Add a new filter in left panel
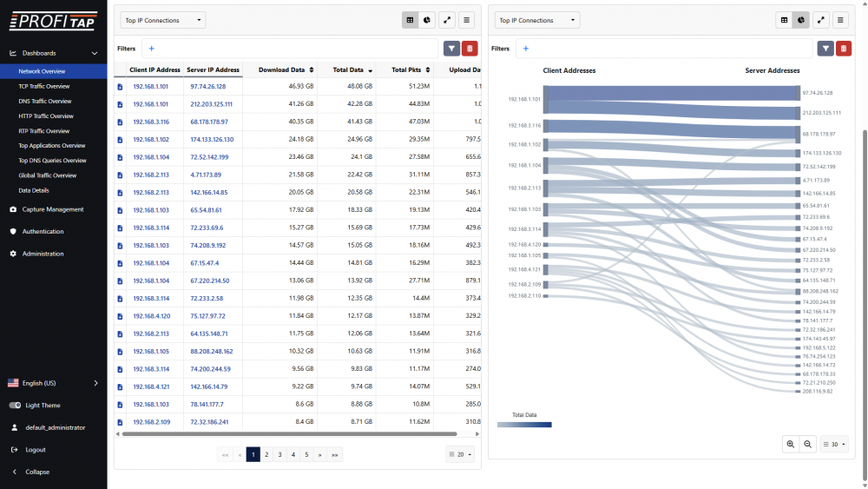Image resolution: width=868 pixels, height=489 pixels. 151,49
